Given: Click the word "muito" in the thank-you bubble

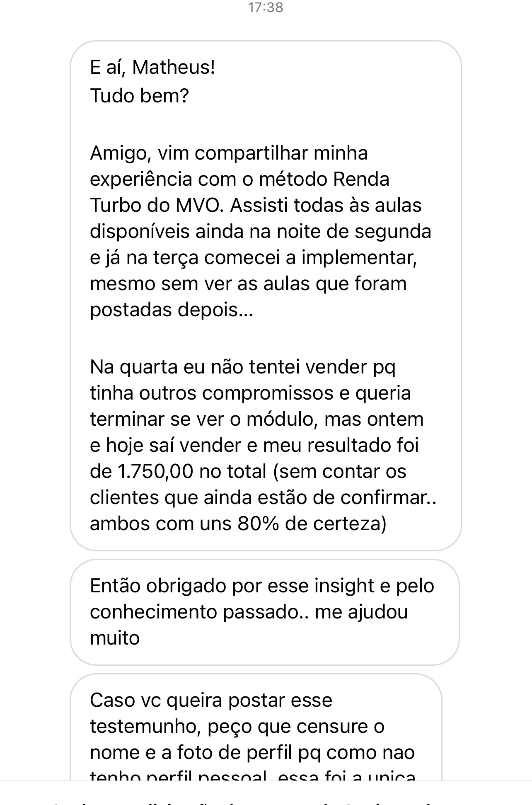Looking at the screenshot, I should coord(115,638).
